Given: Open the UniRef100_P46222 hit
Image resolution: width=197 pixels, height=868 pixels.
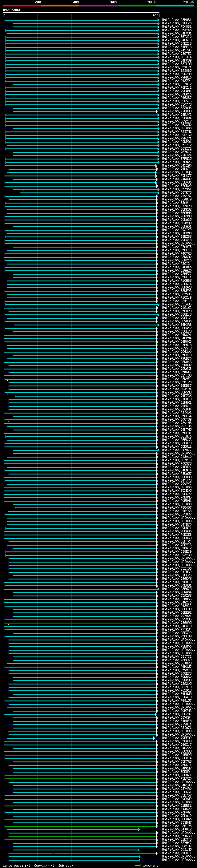Looking at the screenshot, I should coord(177,748).
